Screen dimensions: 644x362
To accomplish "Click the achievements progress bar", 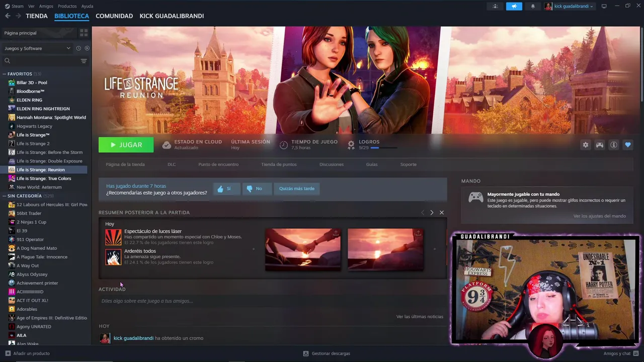I will [x=384, y=148].
